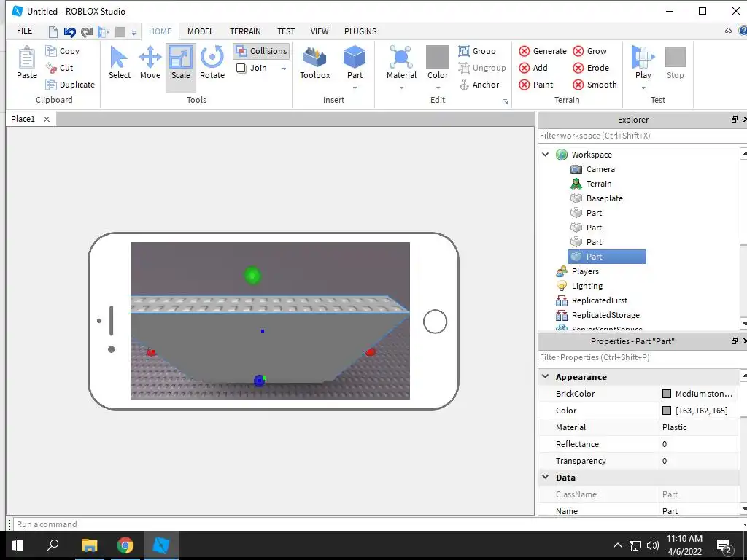Copy the selected part
This screenshot has height=560, width=747.
[63, 51]
